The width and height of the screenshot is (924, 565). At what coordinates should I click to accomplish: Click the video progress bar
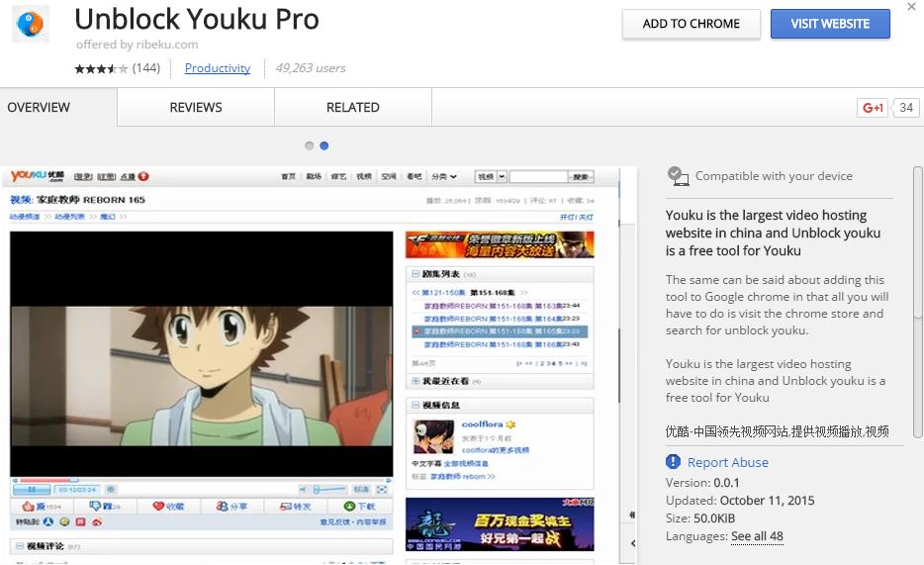pyautogui.click(x=202, y=480)
